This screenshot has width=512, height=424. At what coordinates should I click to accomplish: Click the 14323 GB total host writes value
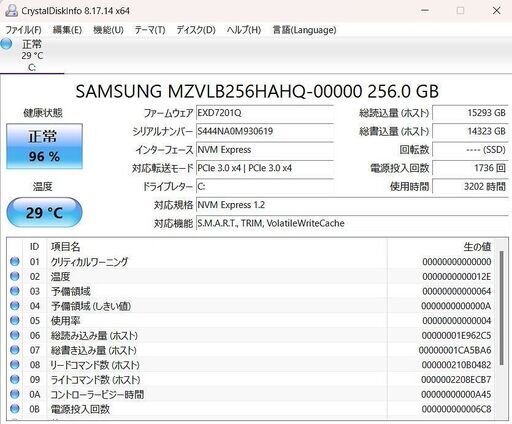[x=470, y=131]
